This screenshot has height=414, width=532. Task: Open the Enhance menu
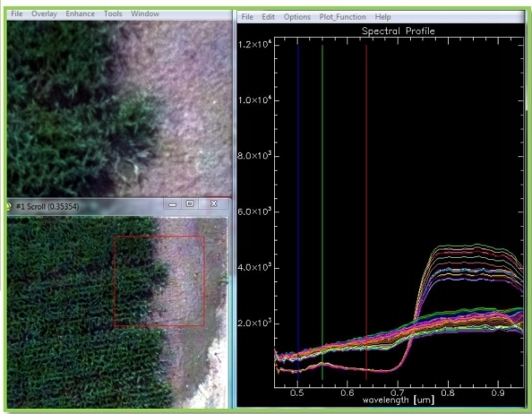click(80, 14)
